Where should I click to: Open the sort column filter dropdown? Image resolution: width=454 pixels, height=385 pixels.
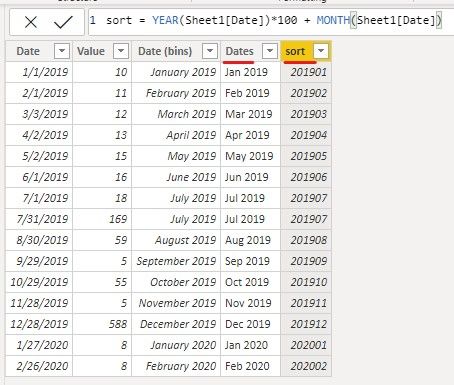(x=321, y=51)
